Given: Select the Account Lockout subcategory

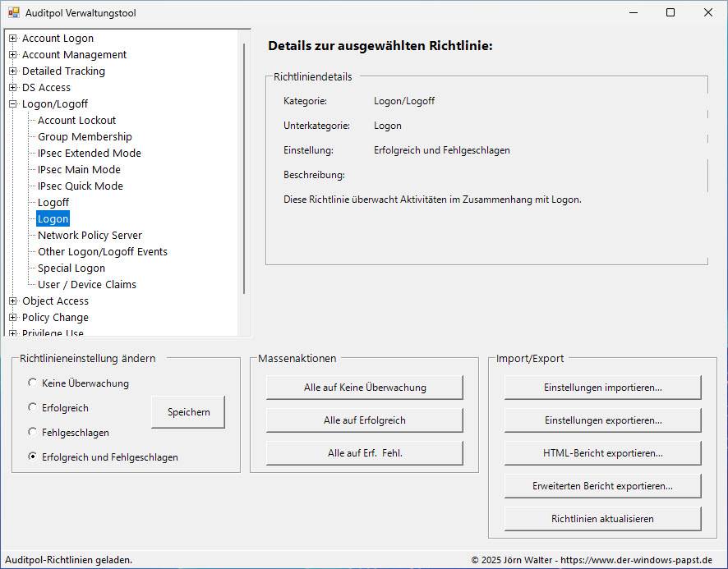Looking at the screenshot, I should tap(76, 121).
